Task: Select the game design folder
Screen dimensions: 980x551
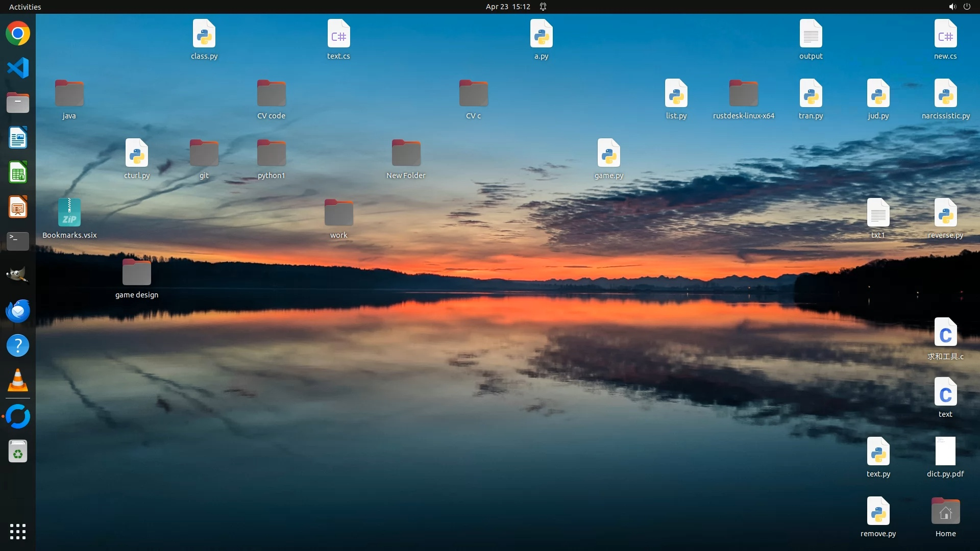Action: (x=137, y=272)
